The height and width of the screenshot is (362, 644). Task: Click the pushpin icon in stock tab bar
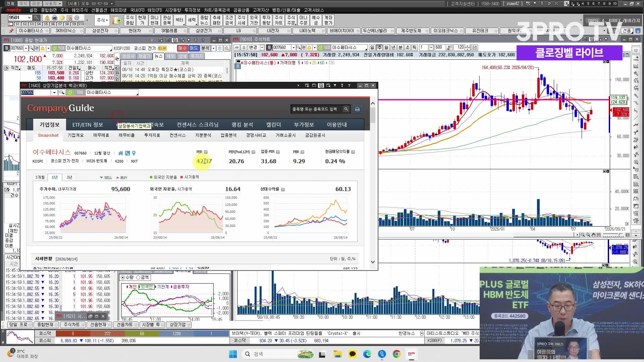coord(11,31)
